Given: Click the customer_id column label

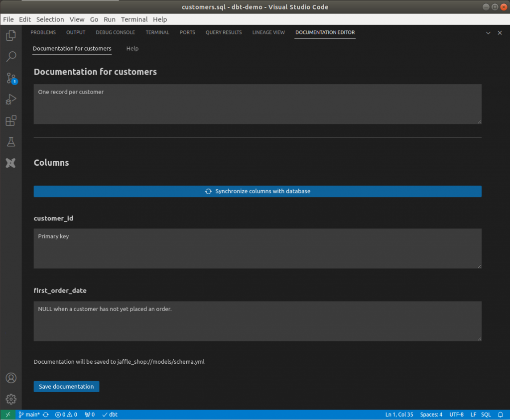Looking at the screenshot, I should click(53, 218).
